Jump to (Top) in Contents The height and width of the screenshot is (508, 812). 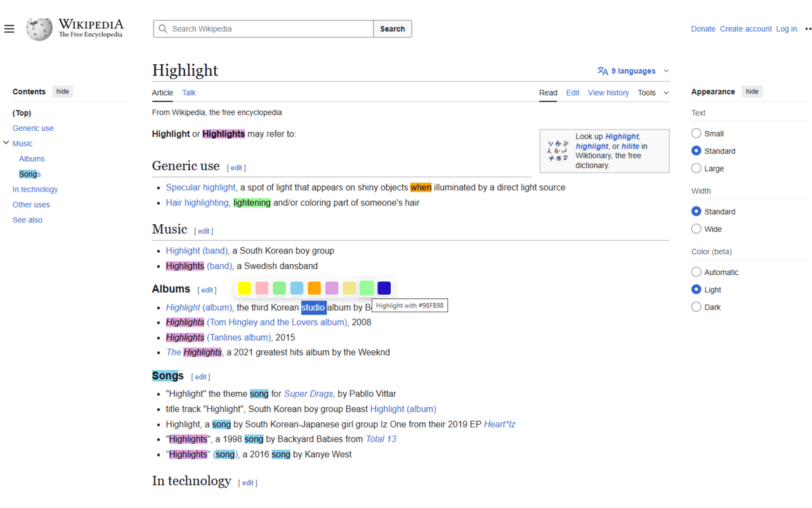(22, 113)
